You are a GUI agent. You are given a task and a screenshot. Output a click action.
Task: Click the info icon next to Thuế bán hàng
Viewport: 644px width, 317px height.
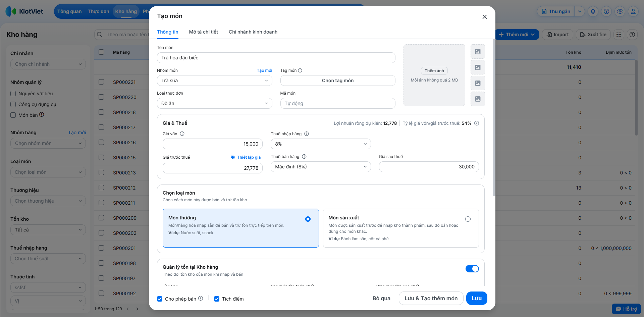tap(304, 157)
